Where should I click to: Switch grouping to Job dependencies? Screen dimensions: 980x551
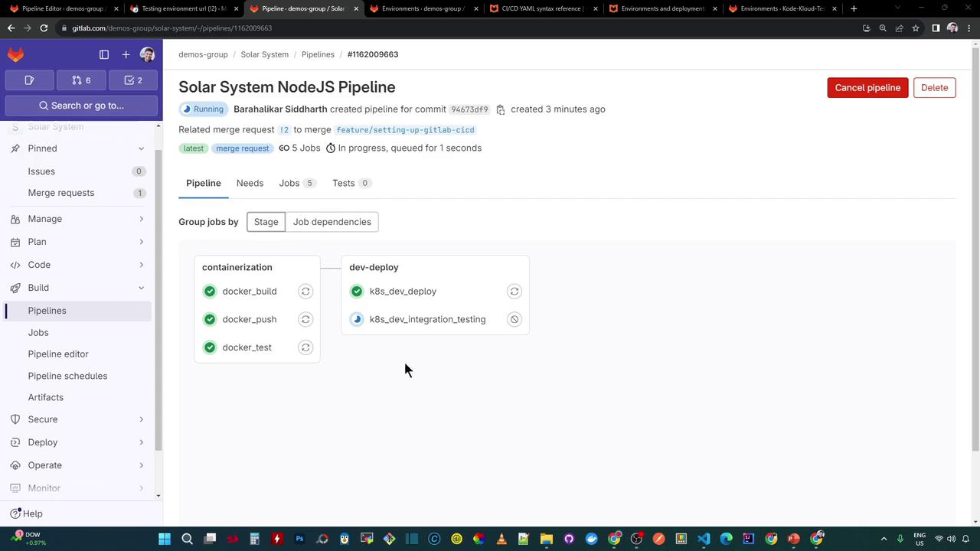point(332,222)
